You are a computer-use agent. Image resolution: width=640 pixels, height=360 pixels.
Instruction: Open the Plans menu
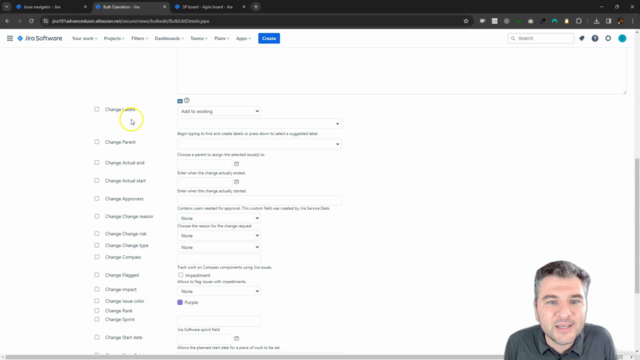click(x=221, y=38)
